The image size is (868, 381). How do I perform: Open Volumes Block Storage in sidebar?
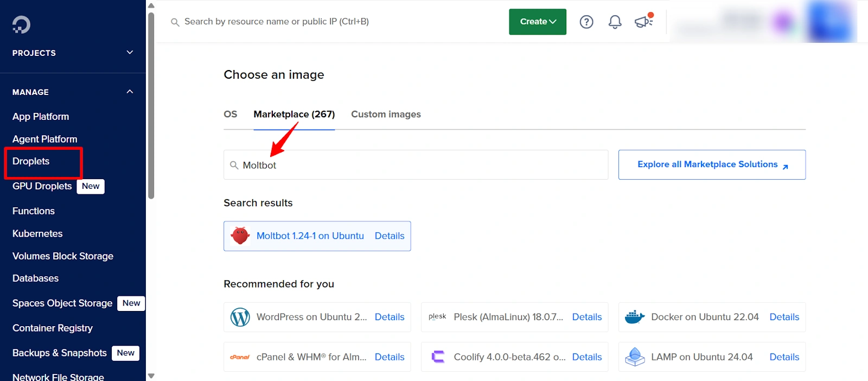(x=63, y=256)
